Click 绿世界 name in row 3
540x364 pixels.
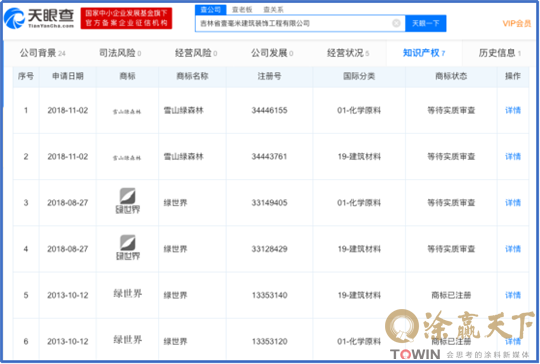[x=175, y=203]
